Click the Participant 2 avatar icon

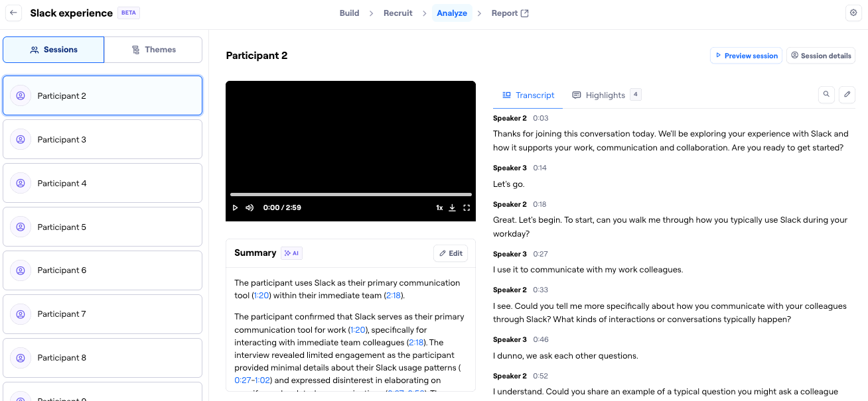tap(21, 95)
